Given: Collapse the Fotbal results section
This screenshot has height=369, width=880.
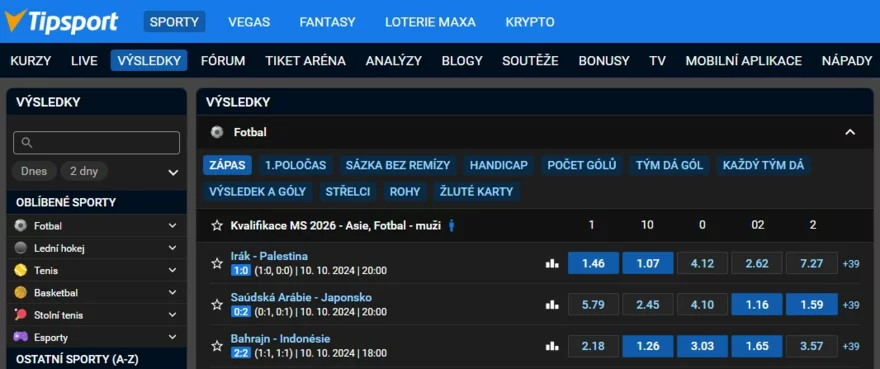Looking at the screenshot, I should (x=850, y=133).
